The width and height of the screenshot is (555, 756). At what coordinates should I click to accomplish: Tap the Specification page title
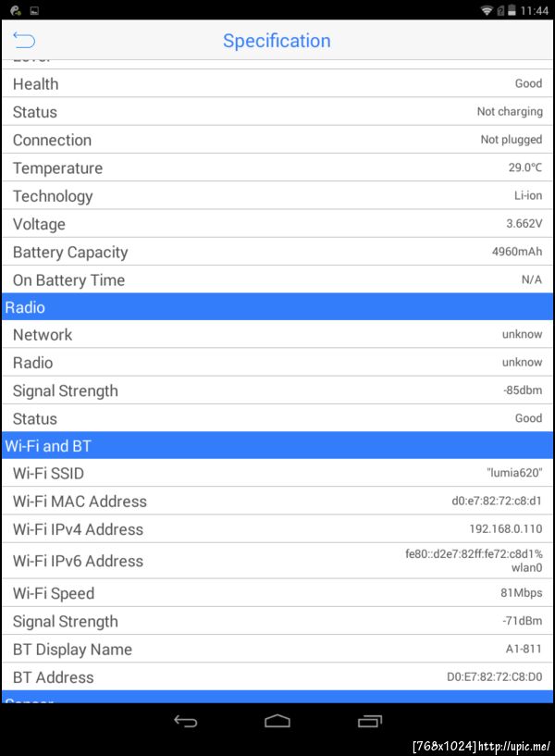coord(277,41)
